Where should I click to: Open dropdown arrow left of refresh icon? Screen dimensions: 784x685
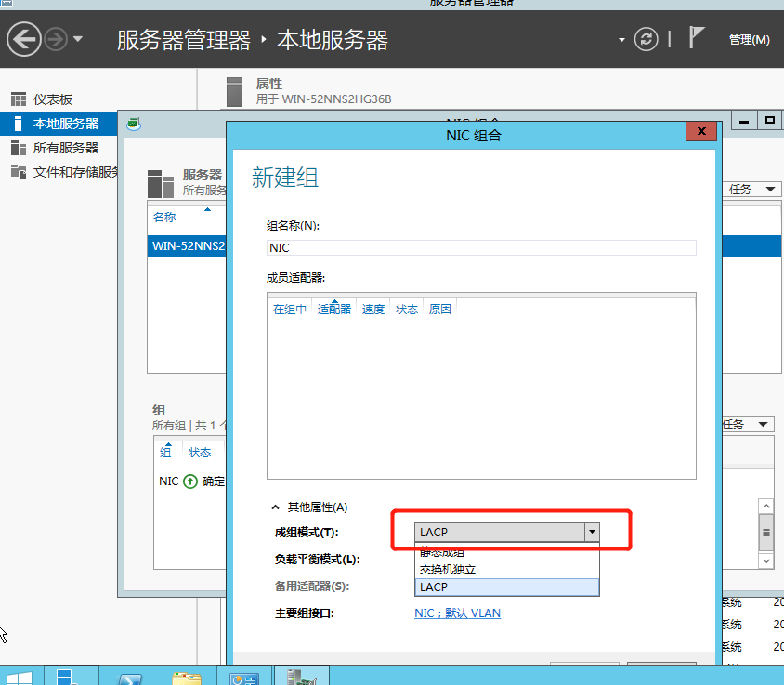621,40
